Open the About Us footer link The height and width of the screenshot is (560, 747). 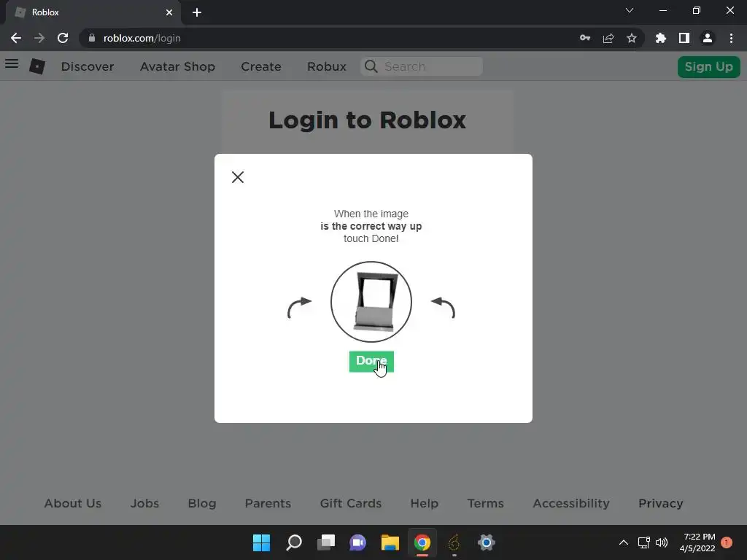[x=73, y=503]
